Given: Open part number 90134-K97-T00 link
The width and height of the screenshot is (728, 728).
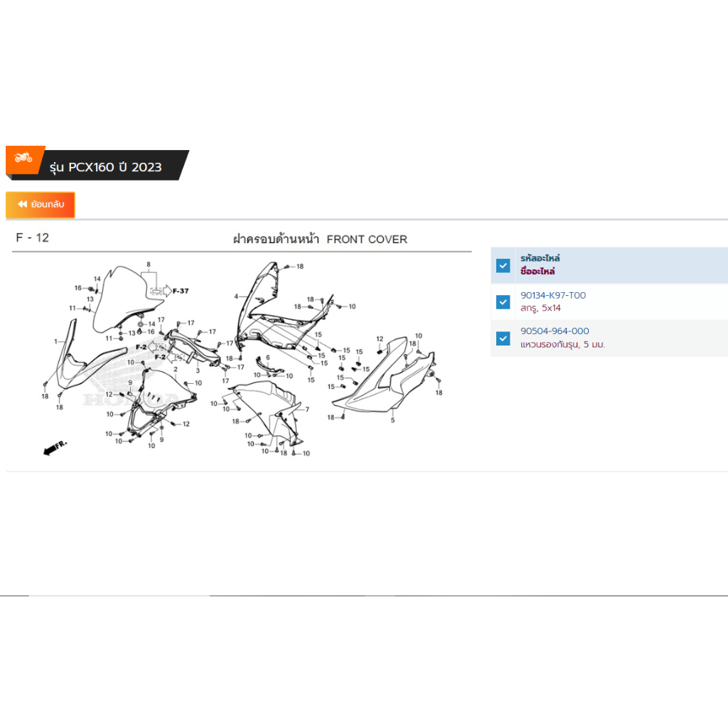Looking at the screenshot, I should (x=553, y=295).
